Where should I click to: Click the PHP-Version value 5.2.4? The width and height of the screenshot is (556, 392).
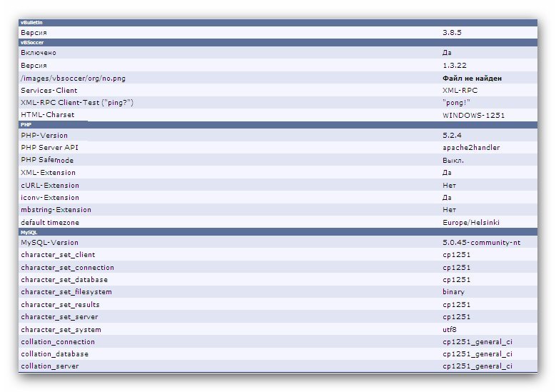point(451,135)
